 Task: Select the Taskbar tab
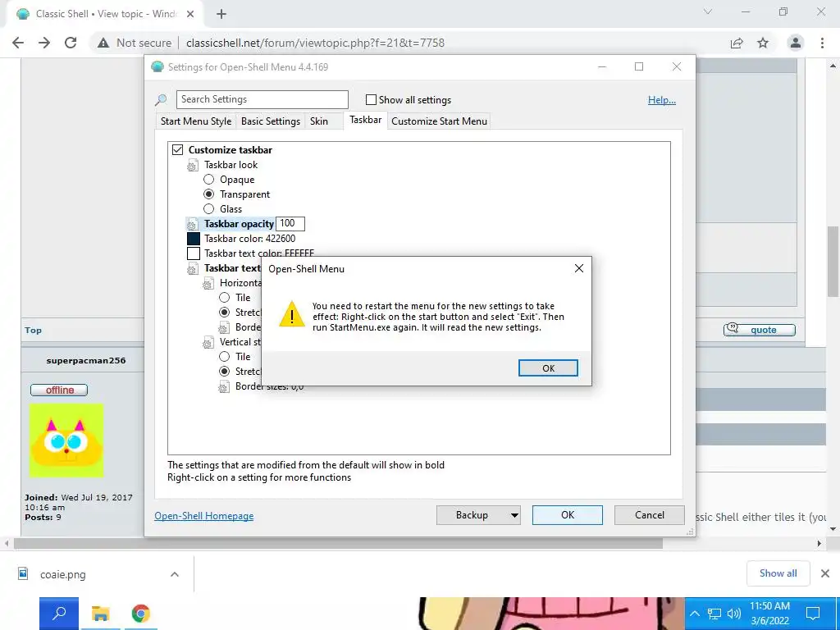point(365,120)
